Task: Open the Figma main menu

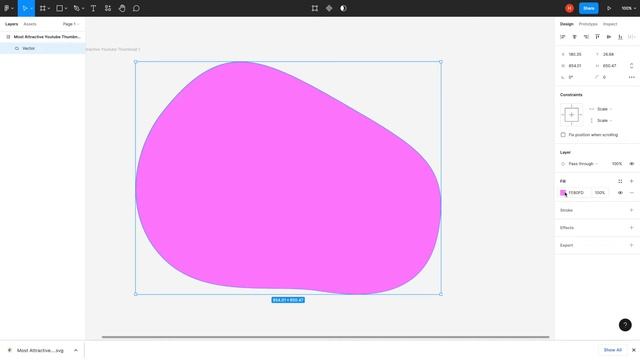Action: pos(7,8)
